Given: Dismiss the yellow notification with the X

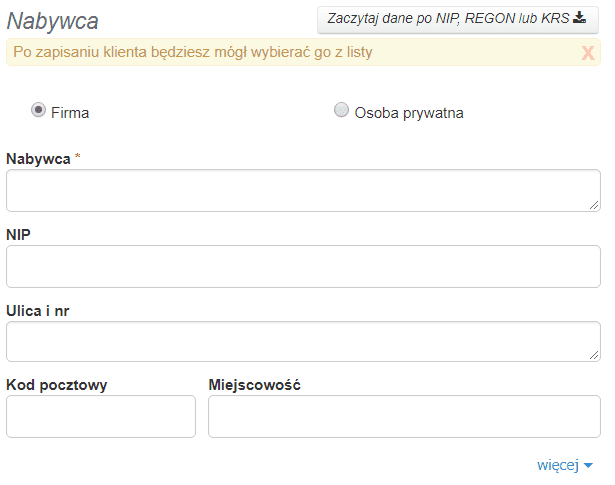Looking at the screenshot, I should coord(588,53).
